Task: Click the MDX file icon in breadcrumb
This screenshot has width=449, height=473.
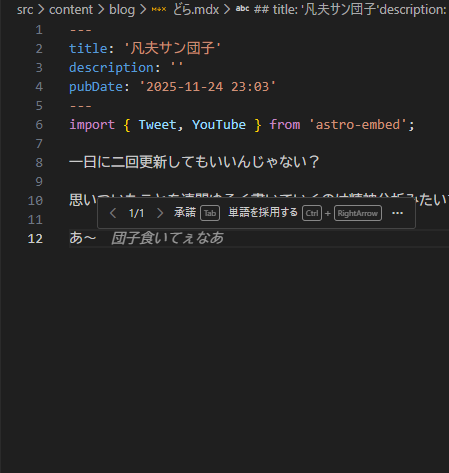Action: pyautogui.click(x=159, y=10)
